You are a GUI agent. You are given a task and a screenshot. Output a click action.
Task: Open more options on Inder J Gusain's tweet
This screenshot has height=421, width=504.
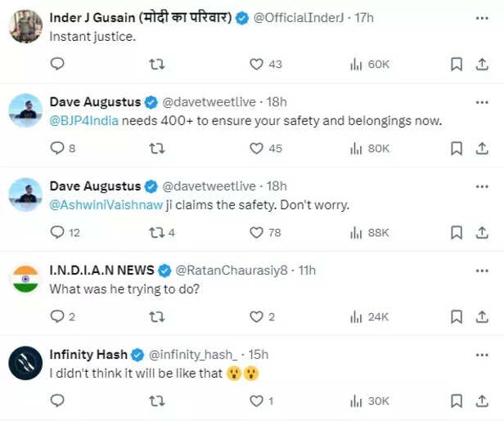[482, 17]
